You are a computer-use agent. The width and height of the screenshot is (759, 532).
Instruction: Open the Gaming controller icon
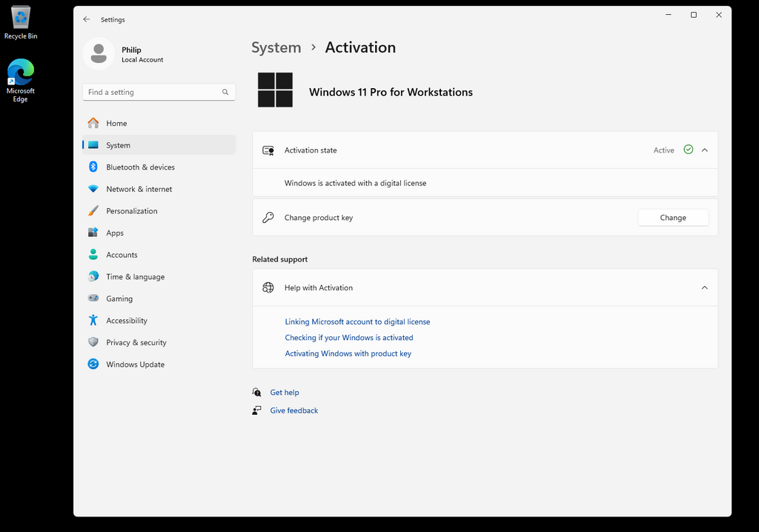click(93, 298)
